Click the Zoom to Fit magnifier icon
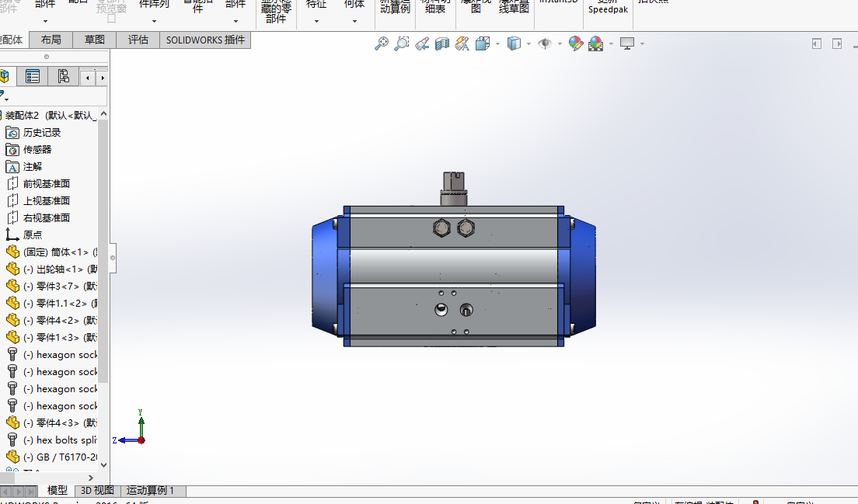Image resolution: width=858 pixels, height=504 pixels. click(382, 43)
